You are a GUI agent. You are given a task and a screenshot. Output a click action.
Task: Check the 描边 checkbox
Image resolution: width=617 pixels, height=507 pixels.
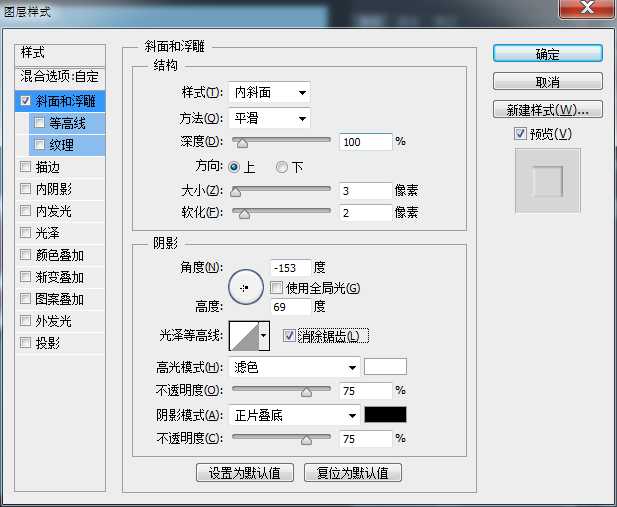coord(26,167)
